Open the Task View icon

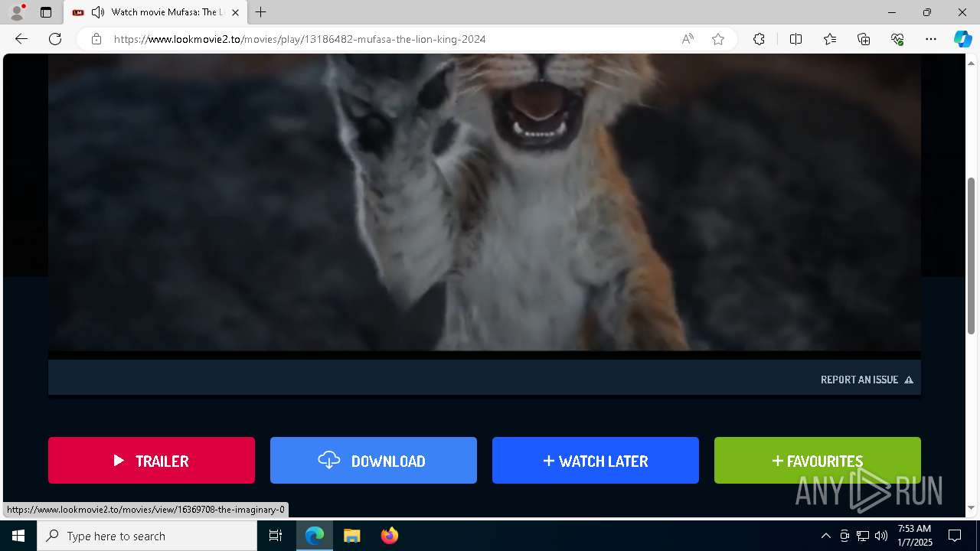[x=276, y=536]
